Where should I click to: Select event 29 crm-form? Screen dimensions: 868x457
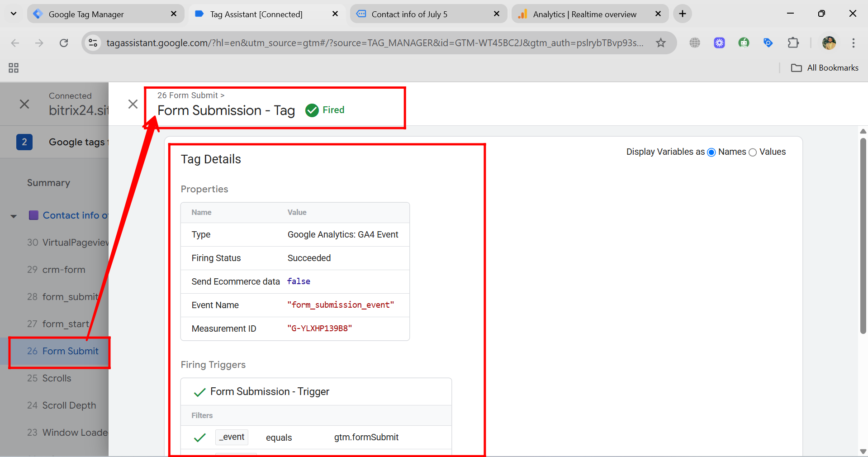coord(56,270)
